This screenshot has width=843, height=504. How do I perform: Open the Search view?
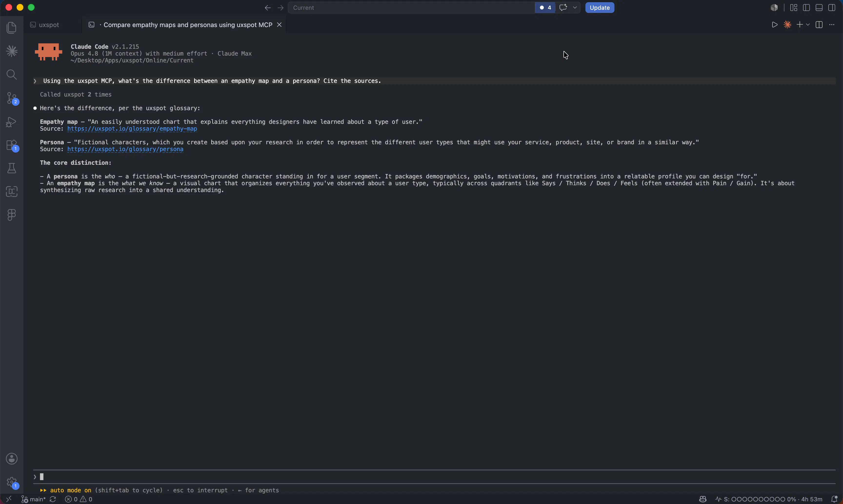(11, 74)
